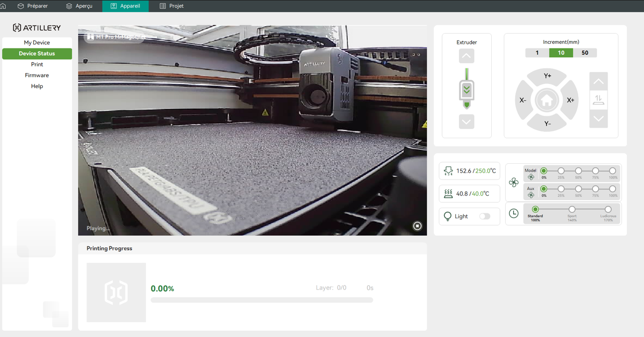Set Model fan to 25%
The width and height of the screenshot is (644, 337).
(x=561, y=171)
